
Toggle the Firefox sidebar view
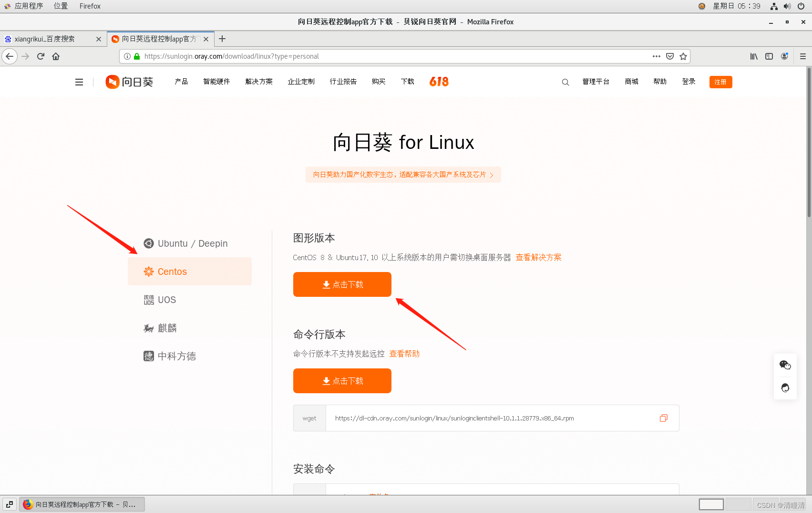click(x=769, y=56)
